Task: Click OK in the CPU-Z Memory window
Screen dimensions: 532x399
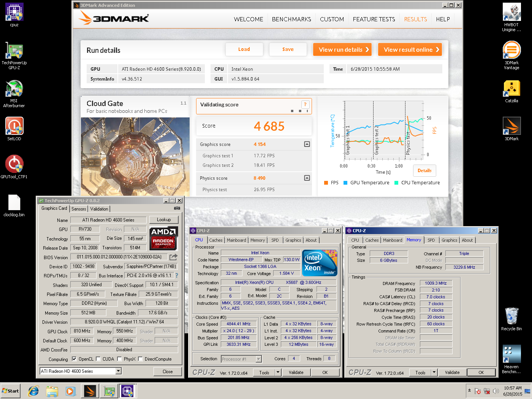Action: click(x=481, y=372)
